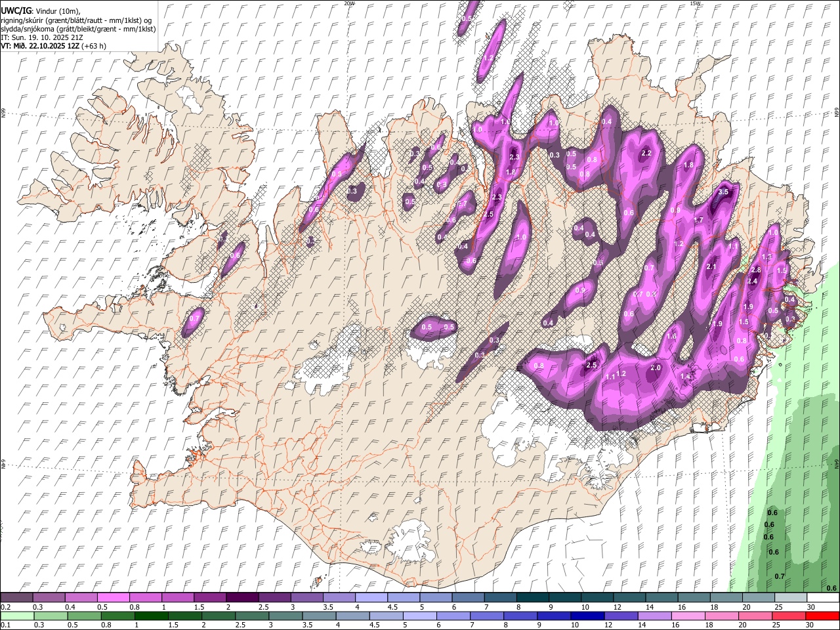Click the '20W' longitude label
Screen dimensions: 840x630
pyautogui.click(x=349, y=3)
